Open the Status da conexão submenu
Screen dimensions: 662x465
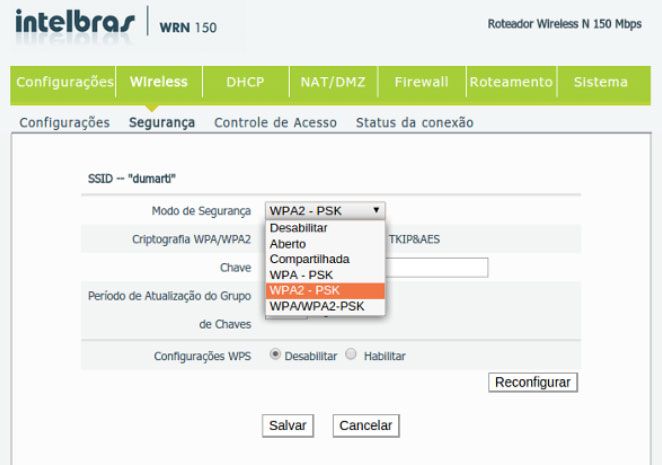[x=414, y=123]
